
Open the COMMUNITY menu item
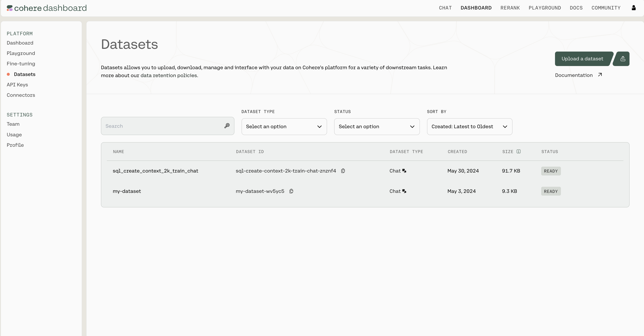pos(606,8)
